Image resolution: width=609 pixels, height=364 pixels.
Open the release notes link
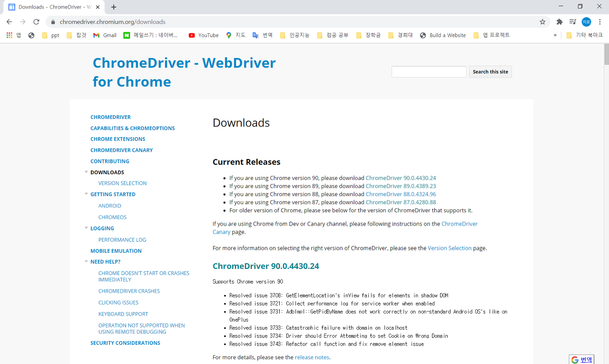click(312, 357)
